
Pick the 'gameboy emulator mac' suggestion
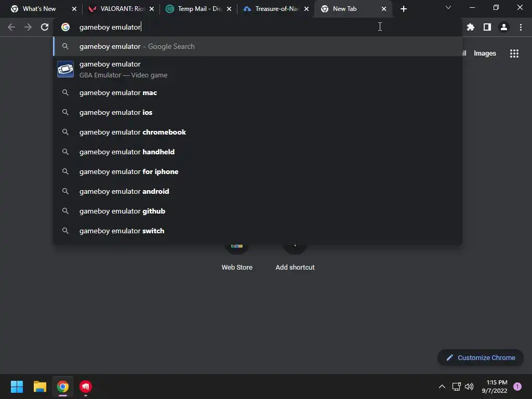[258, 92]
